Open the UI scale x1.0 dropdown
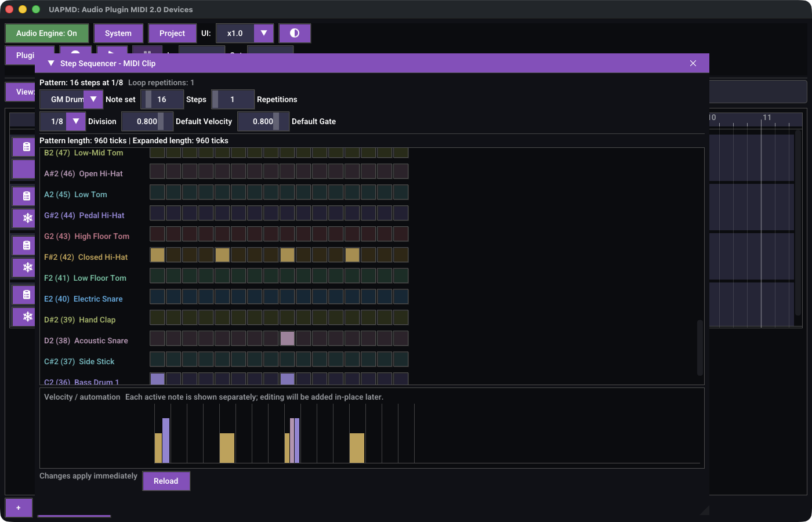The width and height of the screenshot is (812, 522). [244, 33]
